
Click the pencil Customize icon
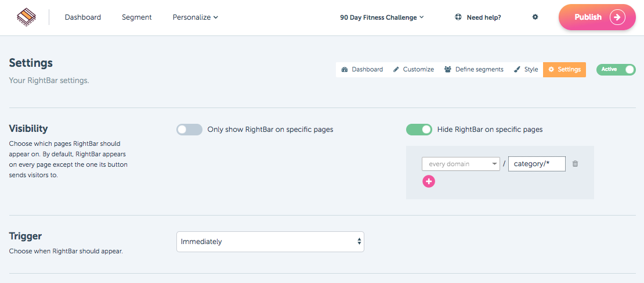pyautogui.click(x=396, y=70)
